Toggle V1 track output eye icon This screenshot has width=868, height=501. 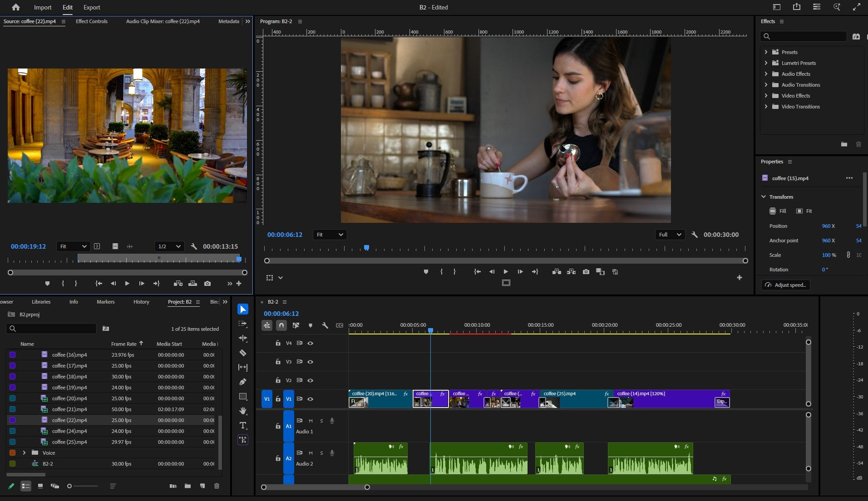311,399
